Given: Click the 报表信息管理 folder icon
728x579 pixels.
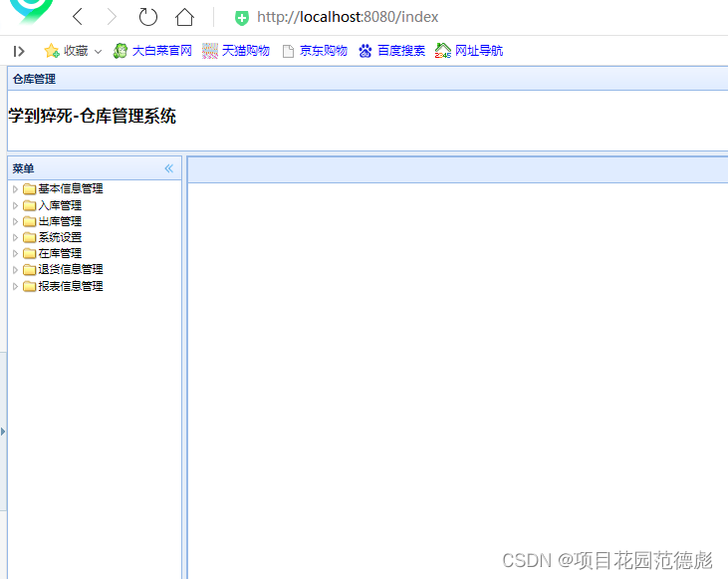Looking at the screenshot, I should pos(29,286).
